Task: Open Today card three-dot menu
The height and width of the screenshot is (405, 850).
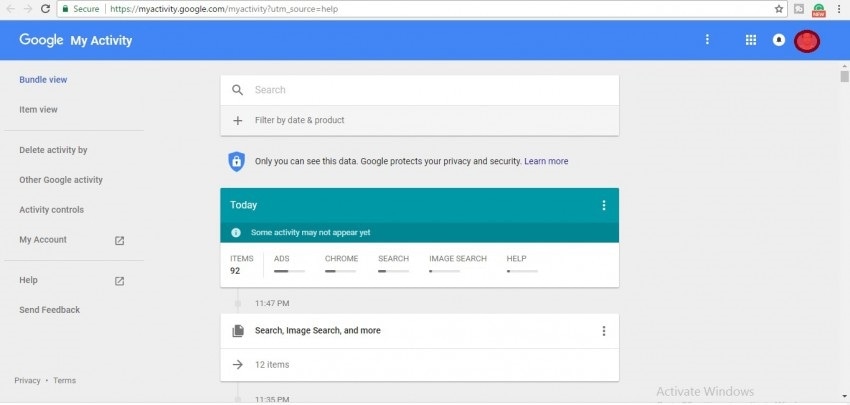Action: point(603,205)
